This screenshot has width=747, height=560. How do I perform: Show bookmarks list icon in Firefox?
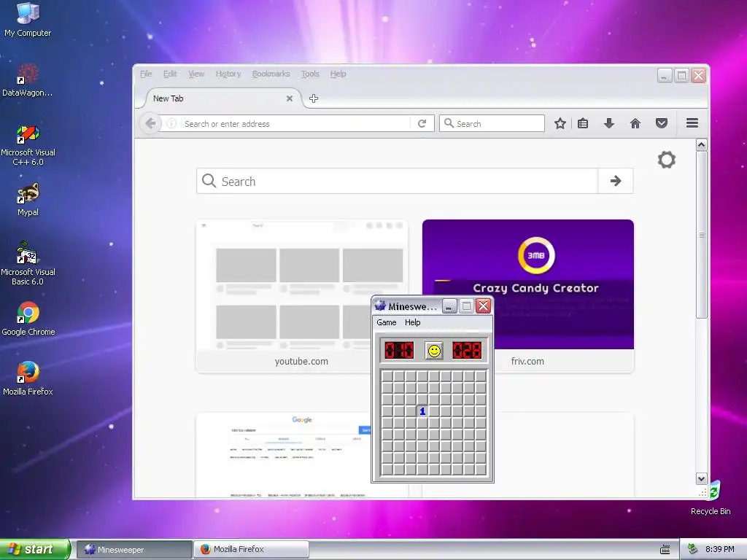click(x=583, y=124)
